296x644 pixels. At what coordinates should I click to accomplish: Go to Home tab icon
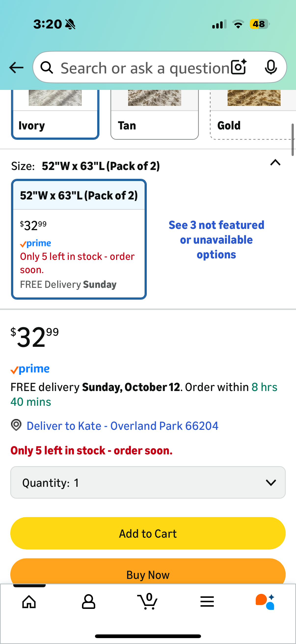click(x=29, y=602)
